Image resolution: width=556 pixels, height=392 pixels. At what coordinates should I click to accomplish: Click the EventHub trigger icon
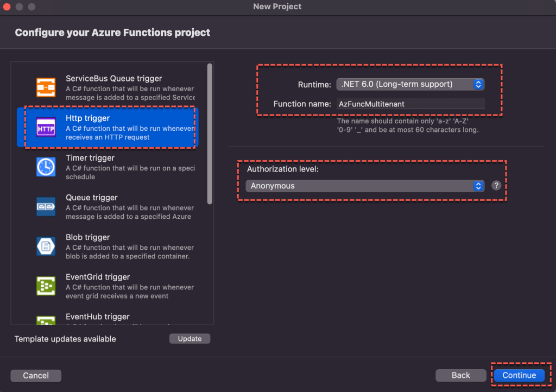coord(46,319)
